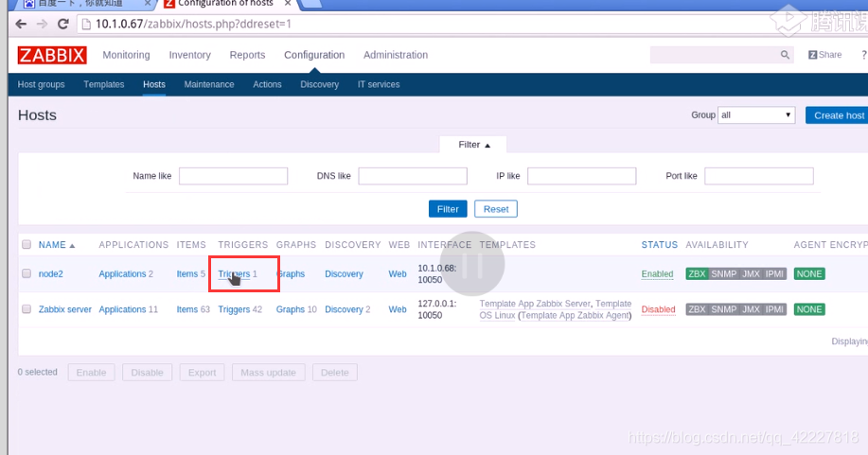Sort hosts by NAME column
The width and height of the screenshot is (868, 455).
57,245
